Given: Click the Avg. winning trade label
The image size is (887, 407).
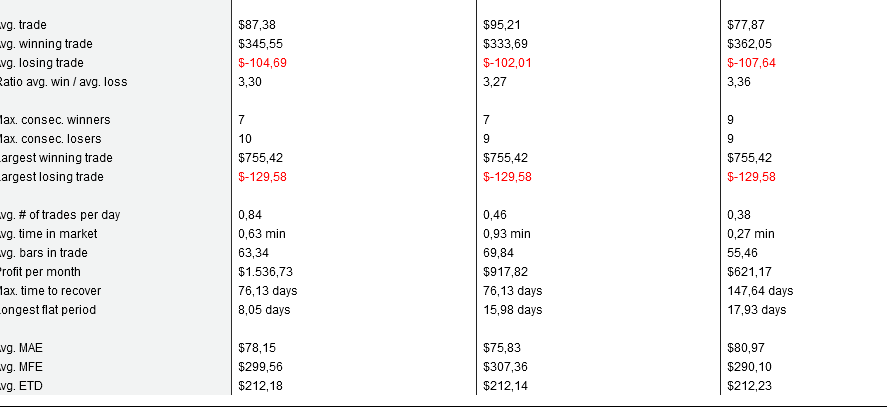Looking at the screenshot, I should tap(46, 44).
